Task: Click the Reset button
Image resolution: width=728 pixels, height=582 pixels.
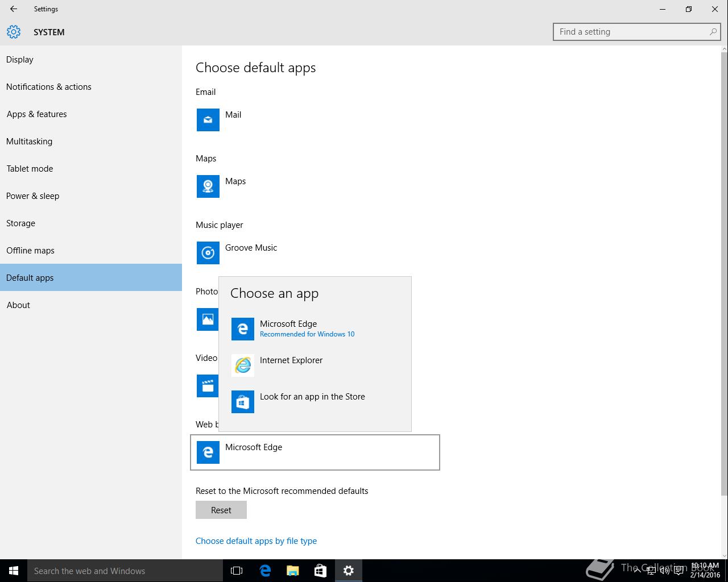Action: pyautogui.click(x=221, y=510)
